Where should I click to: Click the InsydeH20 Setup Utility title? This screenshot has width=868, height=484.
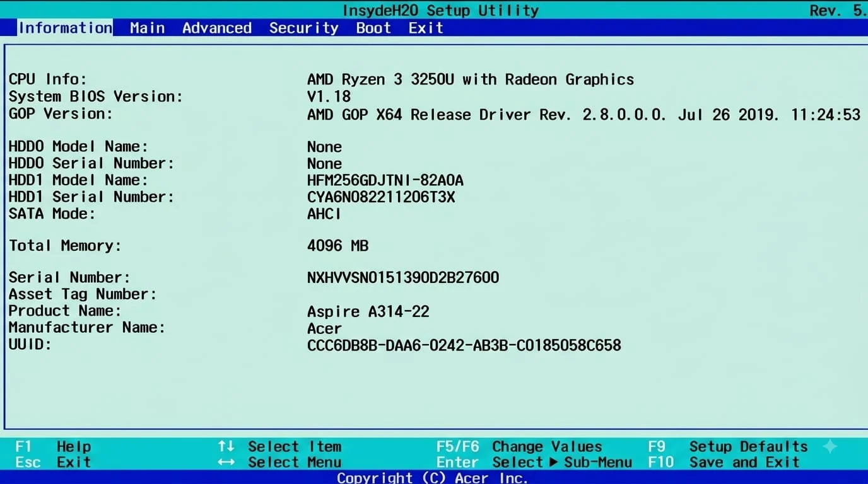tap(440, 10)
